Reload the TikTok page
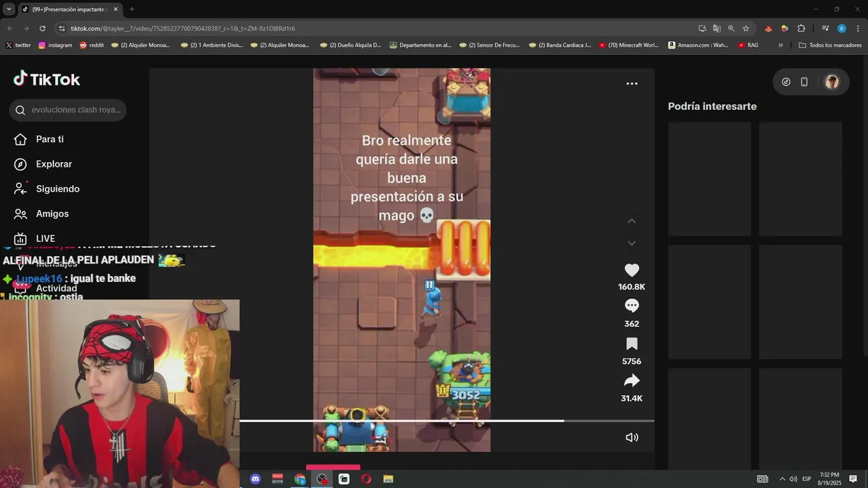 tap(43, 28)
